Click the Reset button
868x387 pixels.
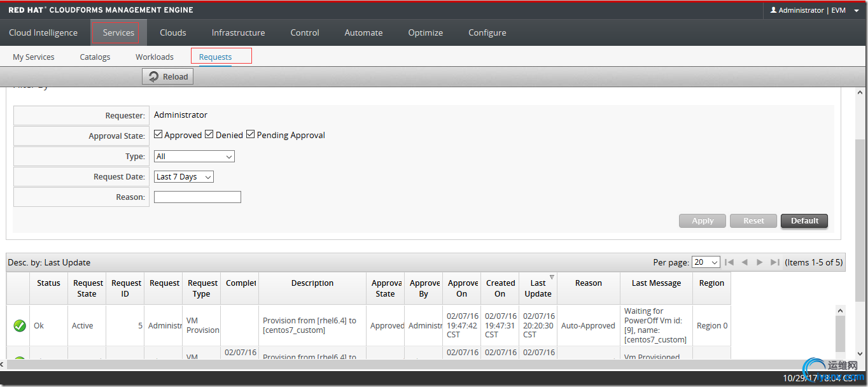point(753,221)
